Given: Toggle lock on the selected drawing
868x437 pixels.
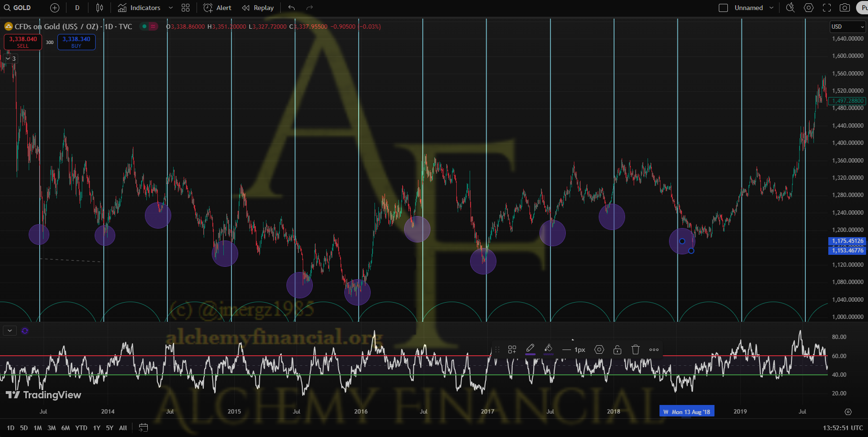Looking at the screenshot, I should pyautogui.click(x=617, y=350).
